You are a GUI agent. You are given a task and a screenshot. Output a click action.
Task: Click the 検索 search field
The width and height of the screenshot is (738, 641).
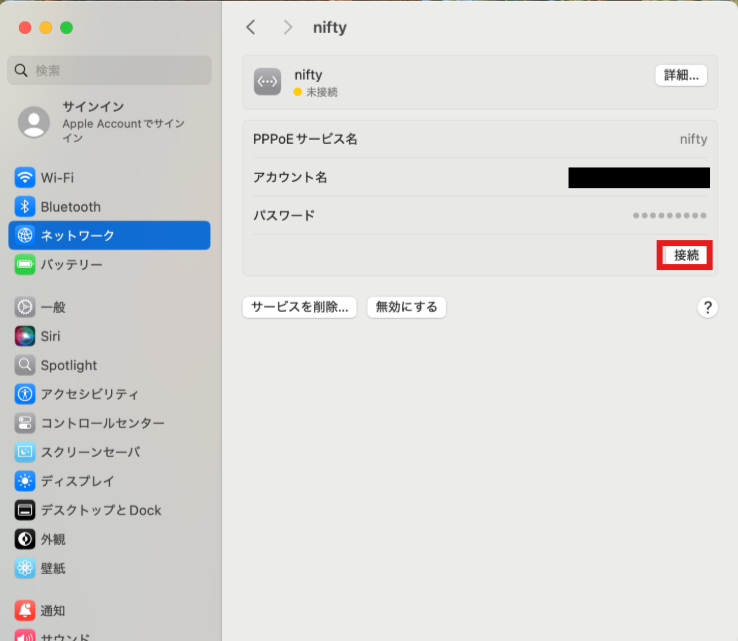click(109, 71)
